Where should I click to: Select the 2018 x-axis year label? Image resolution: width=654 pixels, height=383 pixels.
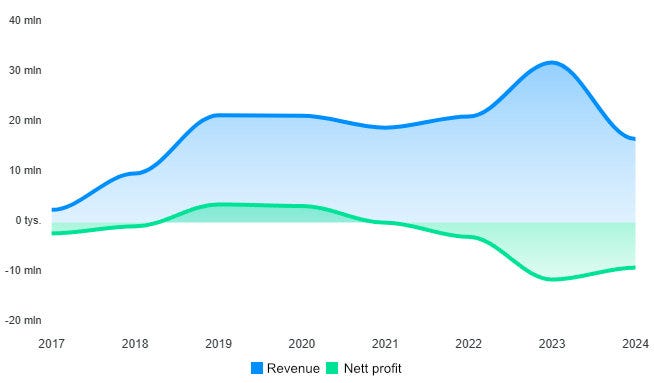(135, 344)
